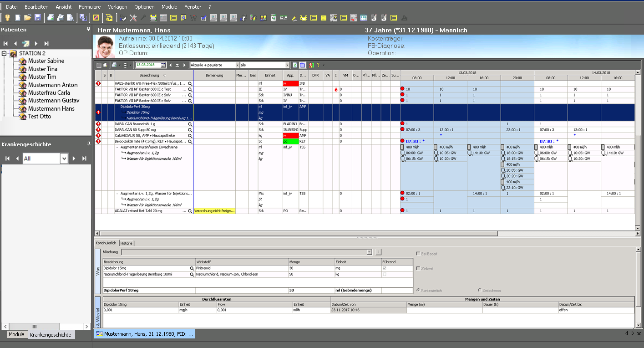Collapse Augmentan Kurzinfusion Erwachsene row
This screenshot has height=348, width=644.
(x=117, y=148)
